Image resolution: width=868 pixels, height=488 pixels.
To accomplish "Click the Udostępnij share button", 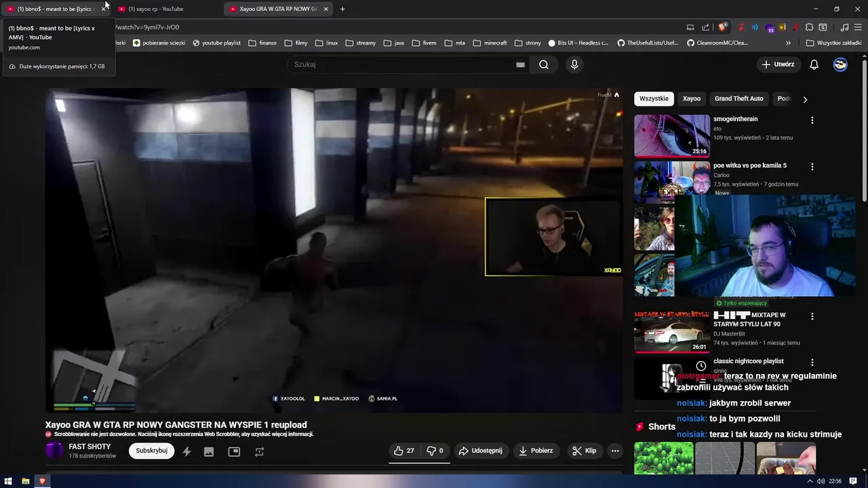I will click(480, 451).
